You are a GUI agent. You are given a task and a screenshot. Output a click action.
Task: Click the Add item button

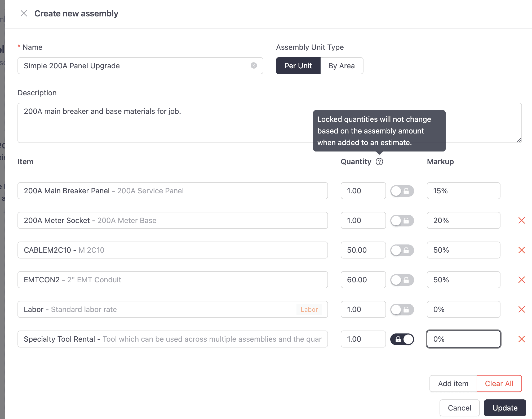pyautogui.click(x=453, y=384)
